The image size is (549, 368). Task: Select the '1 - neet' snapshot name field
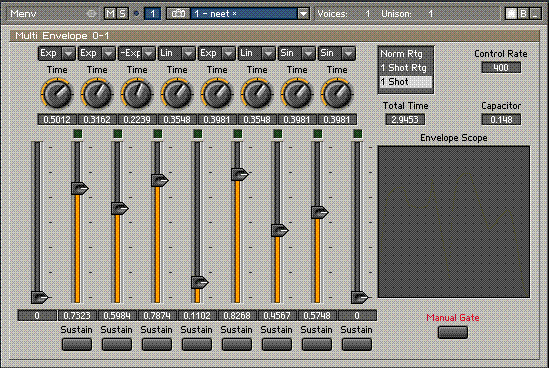pyautogui.click(x=244, y=14)
